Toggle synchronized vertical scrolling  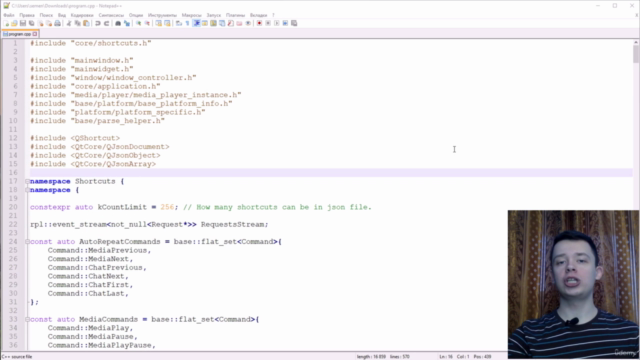[x=158, y=23]
